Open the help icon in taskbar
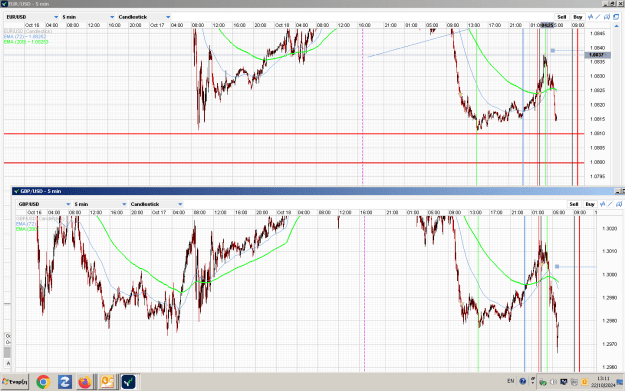Screen dimensions: 625x391 tap(523, 381)
